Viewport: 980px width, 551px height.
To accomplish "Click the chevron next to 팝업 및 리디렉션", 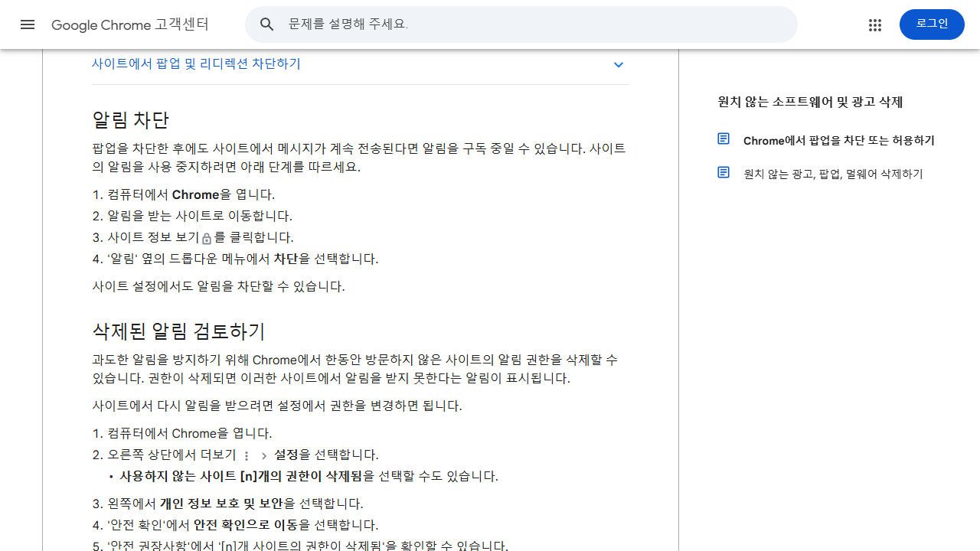I will (x=619, y=64).
